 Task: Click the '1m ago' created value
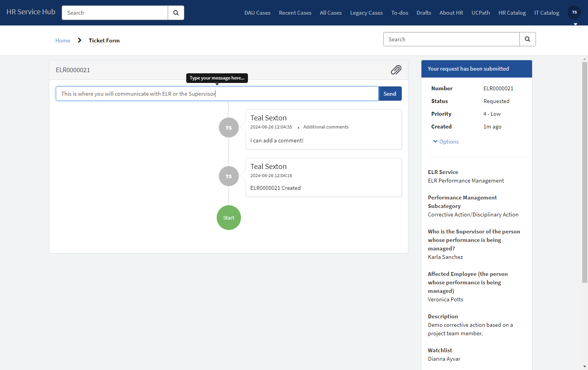(492, 127)
